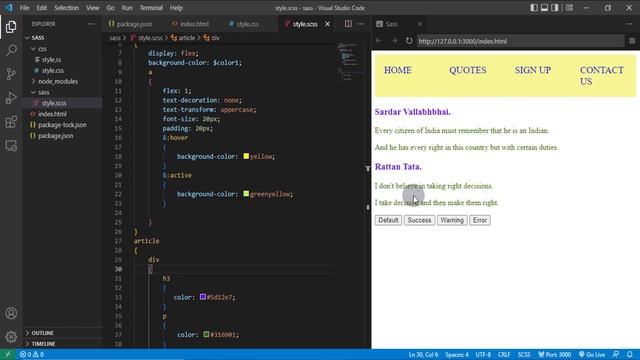Click the preview URL address field
640x360 pixels.
point(520,41)
